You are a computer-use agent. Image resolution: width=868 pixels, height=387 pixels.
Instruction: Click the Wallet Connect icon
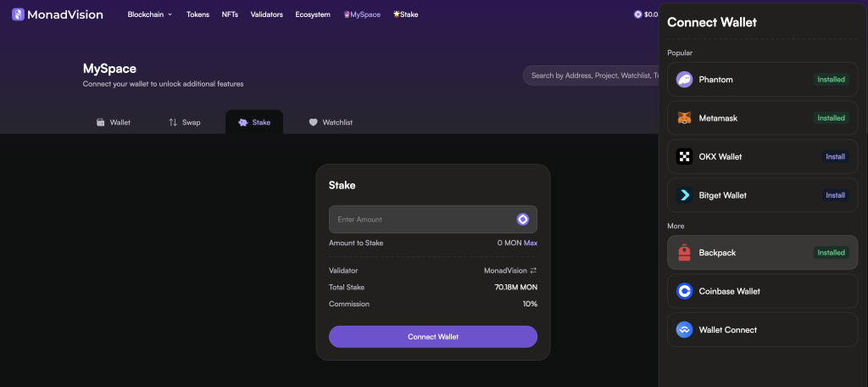pos(684,330)
